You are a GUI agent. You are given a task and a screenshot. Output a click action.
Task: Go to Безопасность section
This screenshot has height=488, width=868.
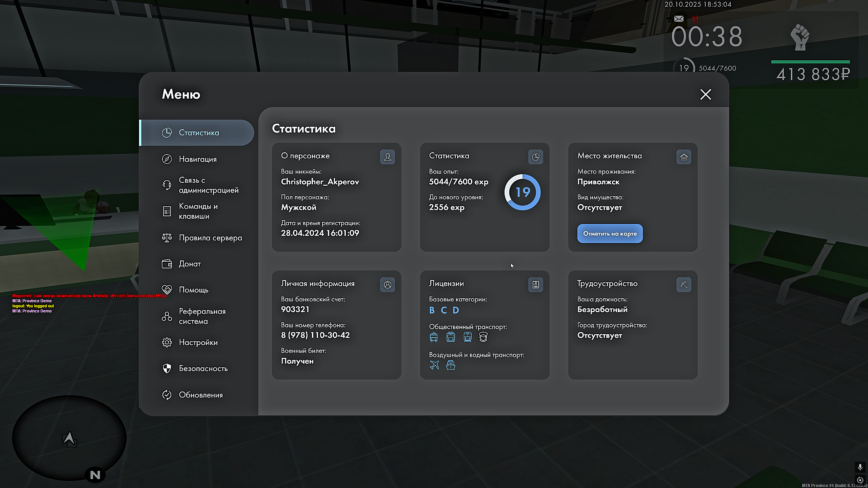pos(203,368)
